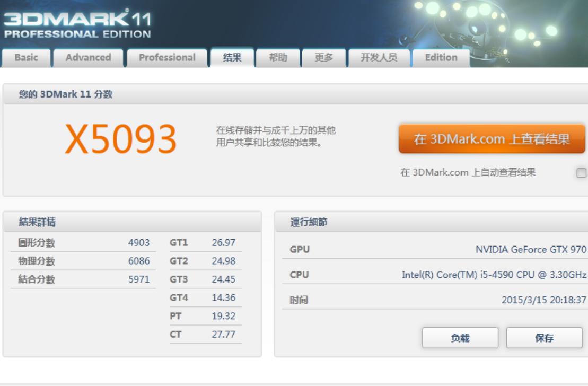The width and height of the screenshot is (588, 386).
Task: Open the Advanced tab
Action: (x=88, y=58)
